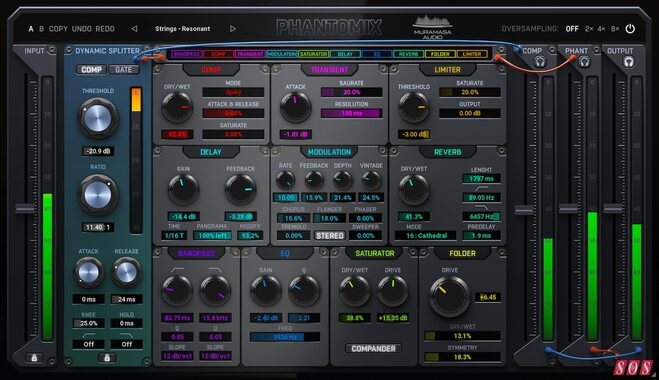This screenshot has height=380, width=659.
Task: Click the REDO button
Action: [x=105, y=29]
